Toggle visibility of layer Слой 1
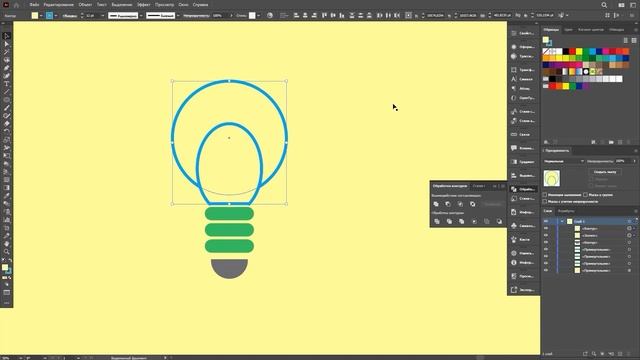This screenshot has height=360, width=640. point(546,221)
